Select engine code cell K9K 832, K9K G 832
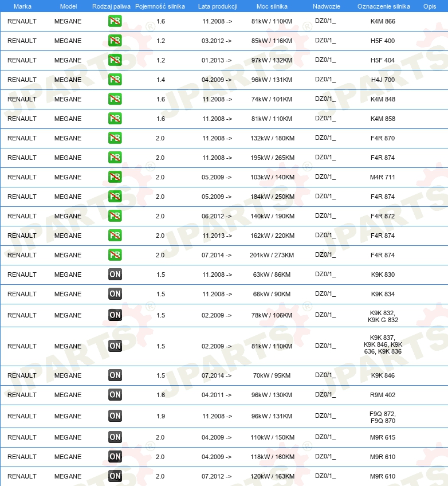This screenshot has height=486, width=448. [x=383, y=316]
